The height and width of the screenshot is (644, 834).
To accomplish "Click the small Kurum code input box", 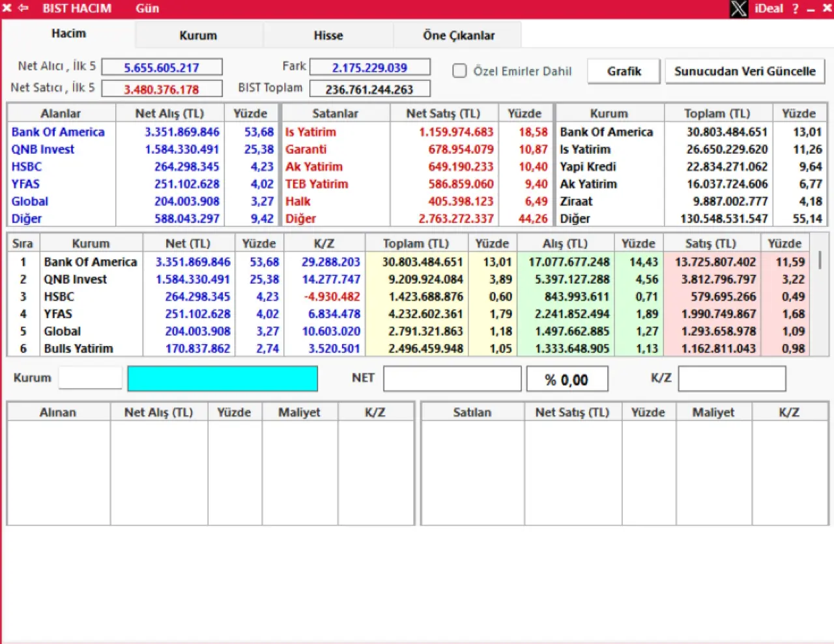I will [x=90, y=378].
